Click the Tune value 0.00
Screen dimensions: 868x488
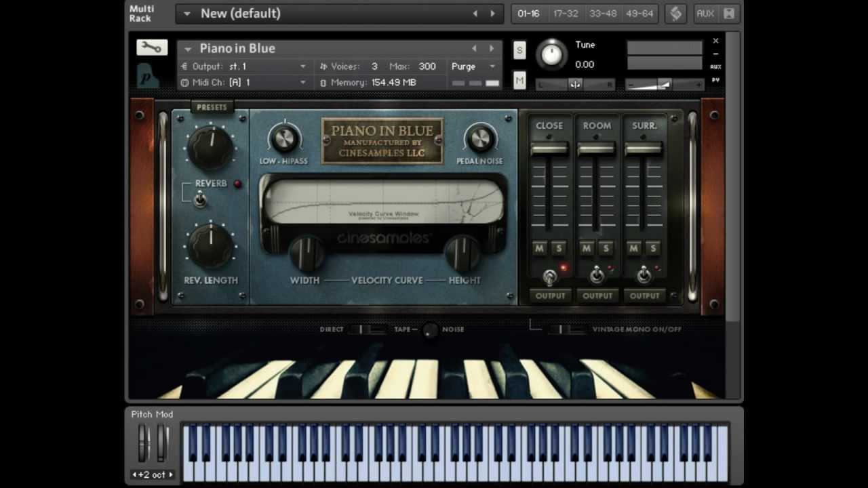point(585,64)
